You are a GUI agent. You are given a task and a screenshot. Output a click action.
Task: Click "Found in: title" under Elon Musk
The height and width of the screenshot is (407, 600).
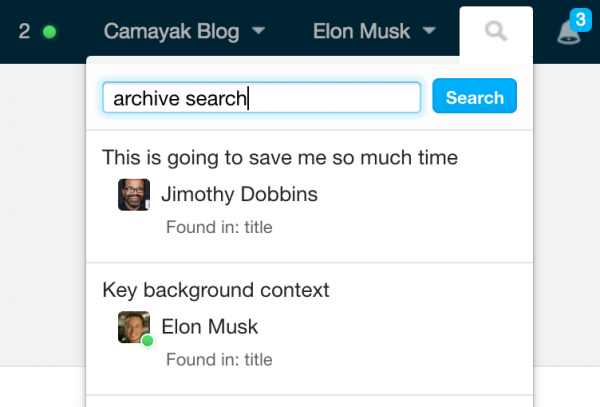(x=219, y=360)
